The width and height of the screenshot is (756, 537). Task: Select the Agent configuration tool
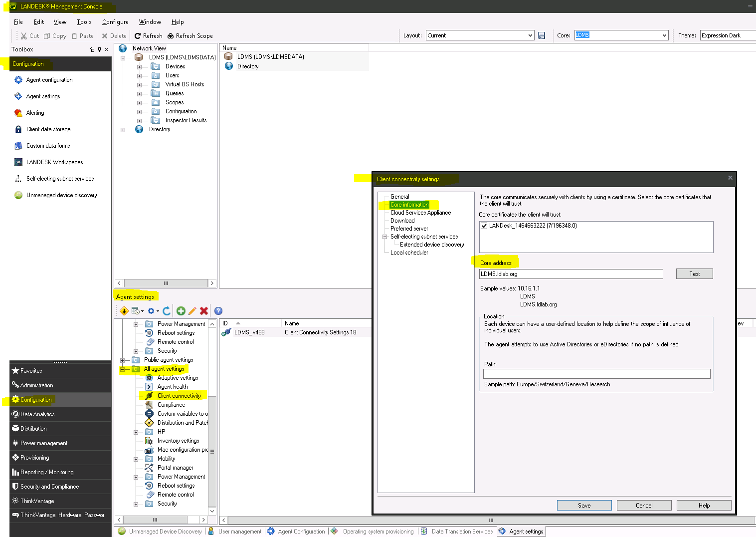pyautogui.click(x=49, y=79)
